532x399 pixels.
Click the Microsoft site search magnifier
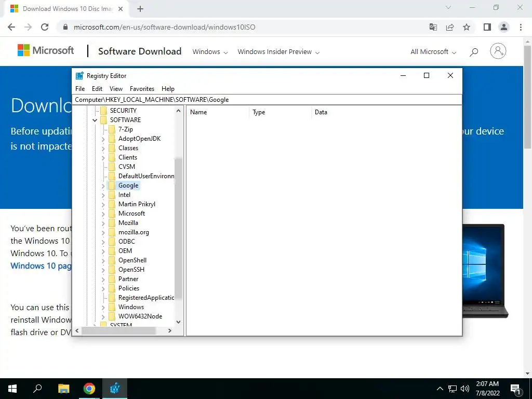[x=474, y=52]
